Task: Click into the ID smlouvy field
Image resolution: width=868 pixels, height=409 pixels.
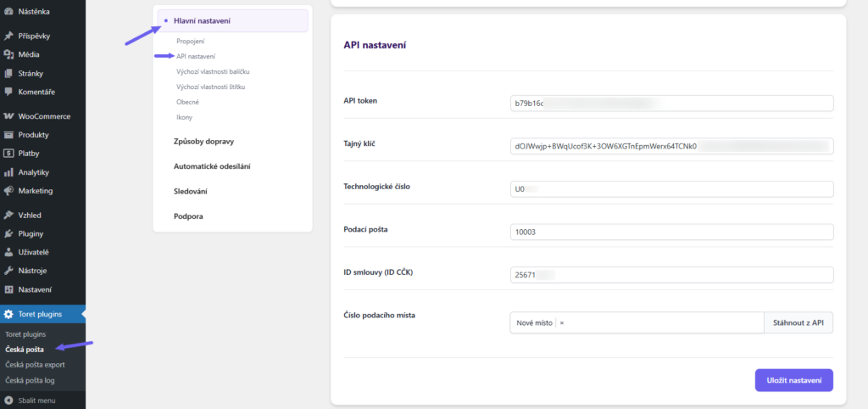Action: (671, 275)
